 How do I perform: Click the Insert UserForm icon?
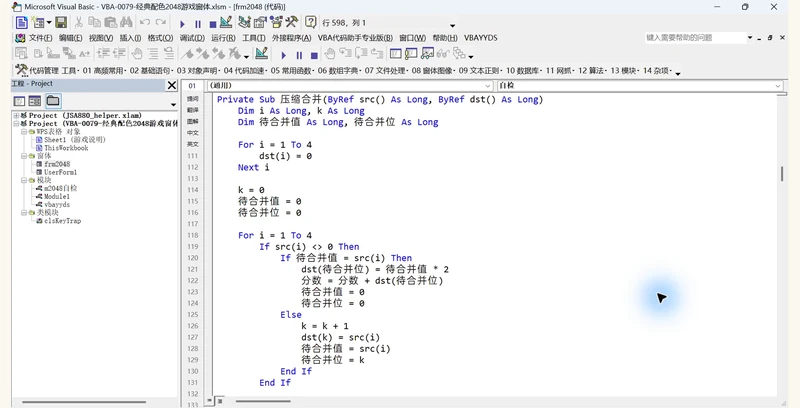click(38, 22)
